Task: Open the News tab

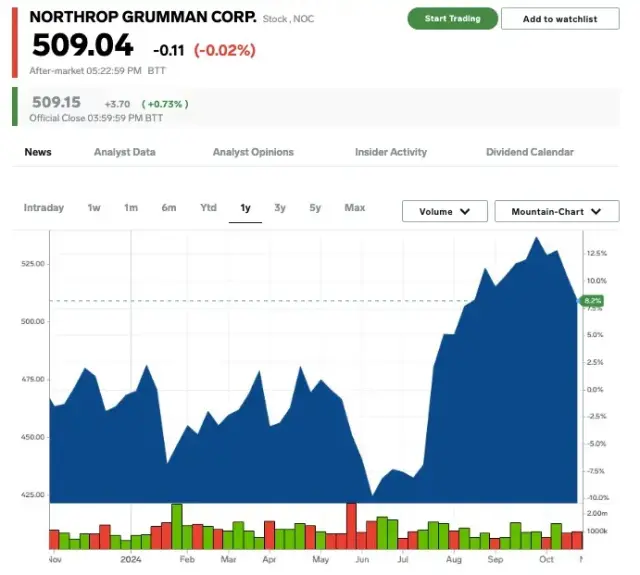Action: [x=38, y=152]
